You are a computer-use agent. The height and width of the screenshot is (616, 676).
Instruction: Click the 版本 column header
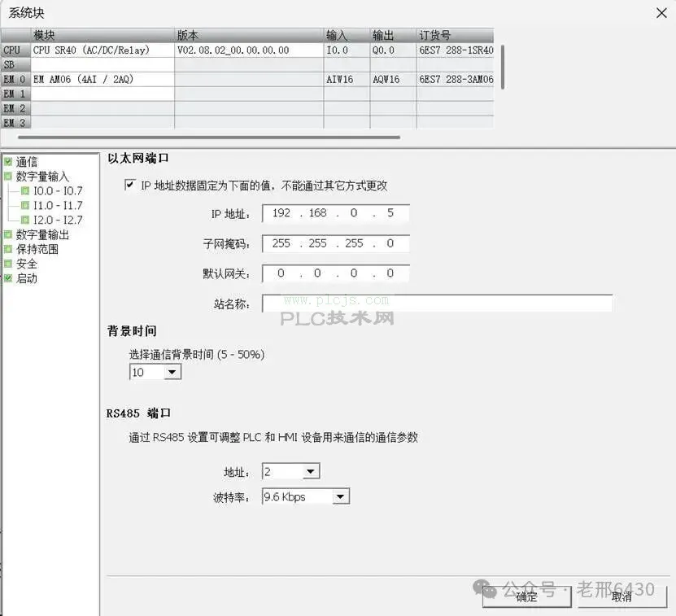pyautogui.click(x=249, y=35)
